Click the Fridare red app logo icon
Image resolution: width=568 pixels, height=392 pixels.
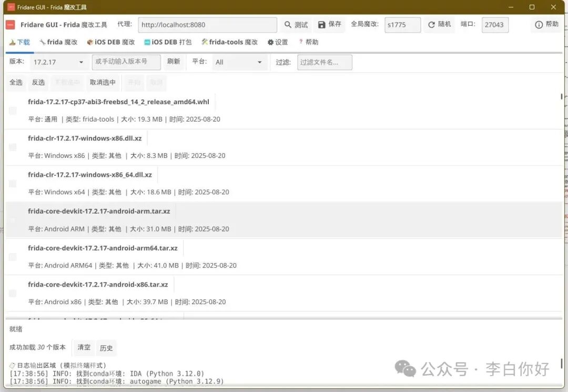[x=11, y=25]
